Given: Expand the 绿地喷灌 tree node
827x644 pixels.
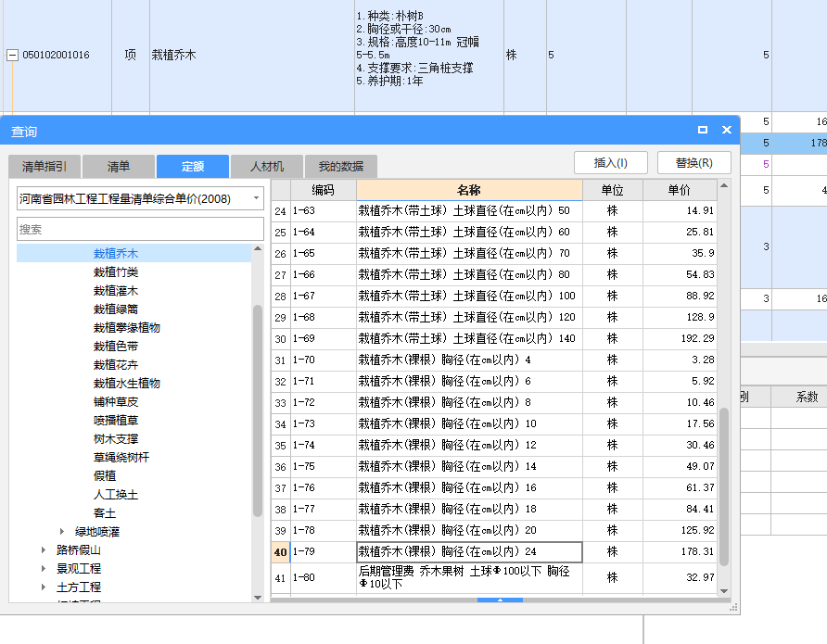Looking at the screenshot, I should tap(62, 531).
